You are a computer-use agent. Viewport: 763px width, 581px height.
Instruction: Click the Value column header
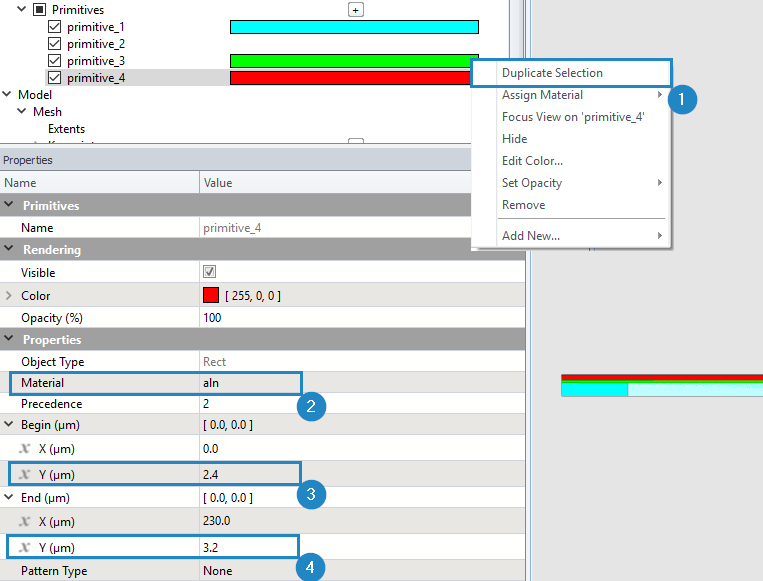click(335, 182)
